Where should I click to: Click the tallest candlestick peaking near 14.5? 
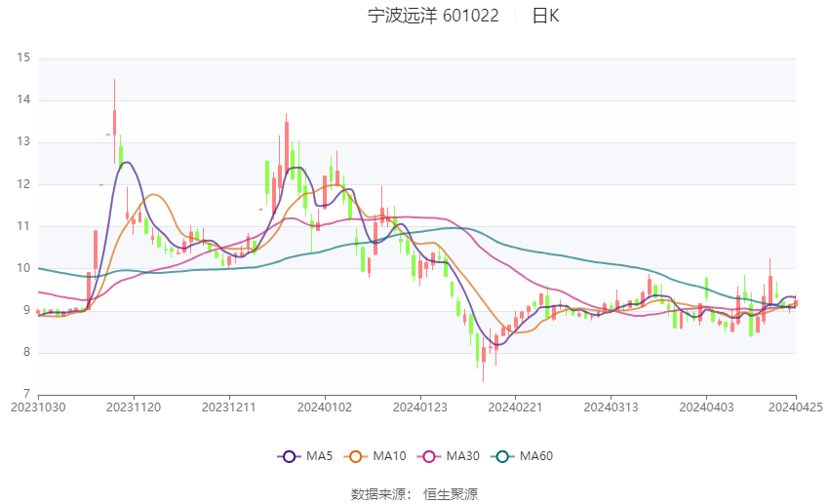tap(114, 122)
